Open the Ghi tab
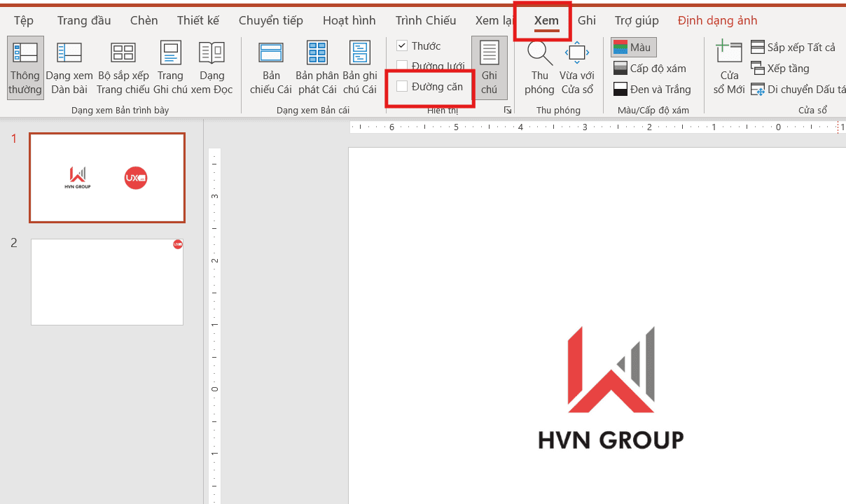Viewport: 846px width, 504px height. (587, 20)
